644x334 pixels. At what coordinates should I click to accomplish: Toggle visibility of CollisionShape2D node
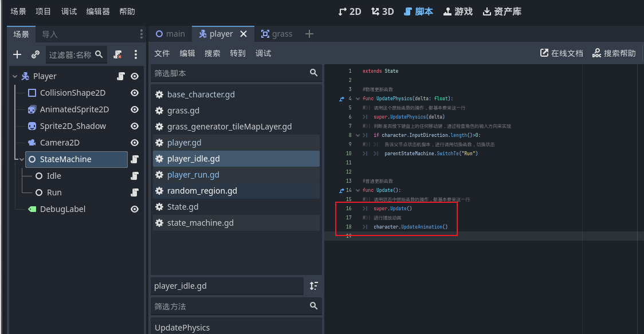click(x=134, y=93)
